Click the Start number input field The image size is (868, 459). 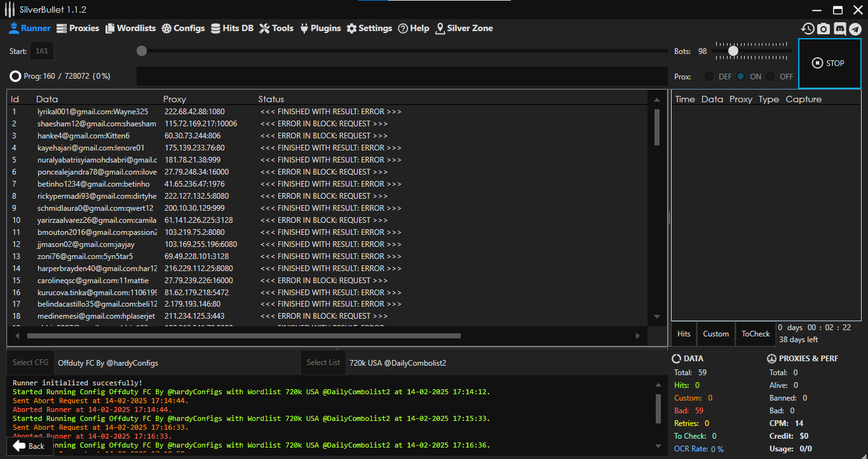point(42,51)
